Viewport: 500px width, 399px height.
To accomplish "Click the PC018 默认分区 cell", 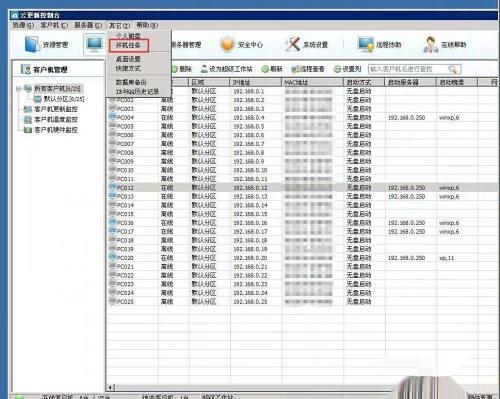I will 204,240.
